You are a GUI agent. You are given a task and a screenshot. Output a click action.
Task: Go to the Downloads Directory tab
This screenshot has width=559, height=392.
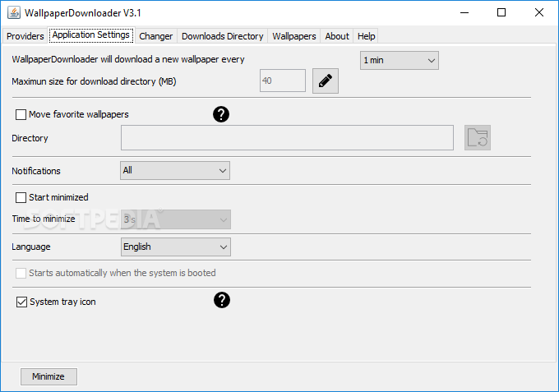pyautogui.click(x=223, y=36)
